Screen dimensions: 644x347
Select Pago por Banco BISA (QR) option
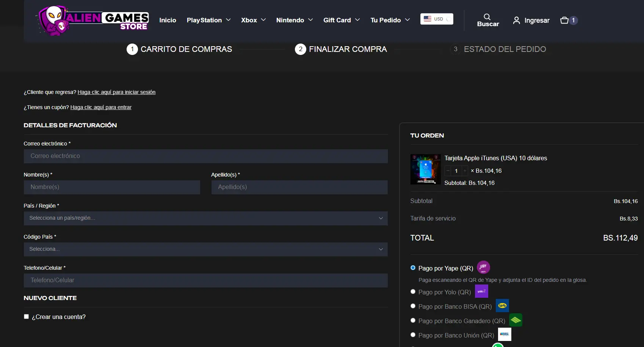pos(413,306)
